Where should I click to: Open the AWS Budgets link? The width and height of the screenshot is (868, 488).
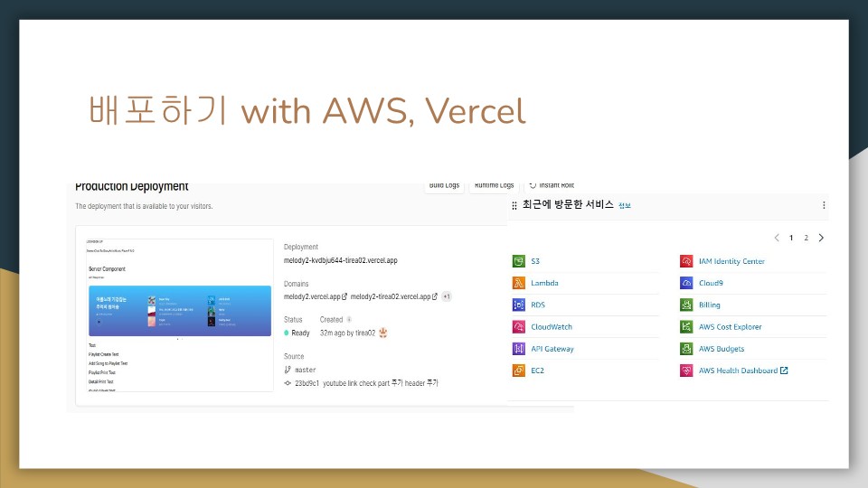coord(722,349)
